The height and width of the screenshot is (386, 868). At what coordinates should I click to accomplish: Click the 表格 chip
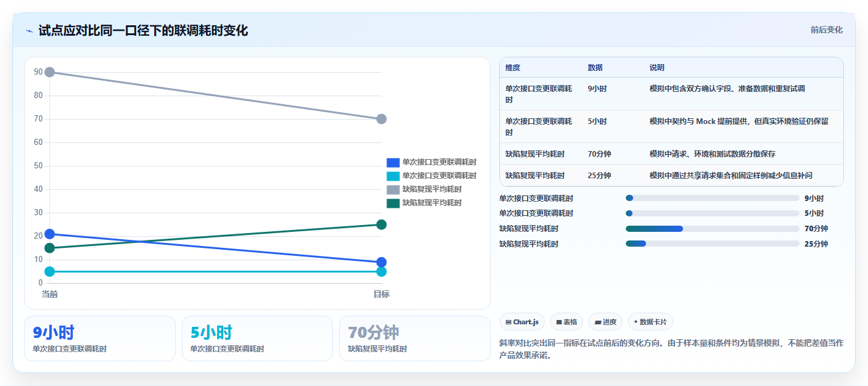click(x=566, y=322)
